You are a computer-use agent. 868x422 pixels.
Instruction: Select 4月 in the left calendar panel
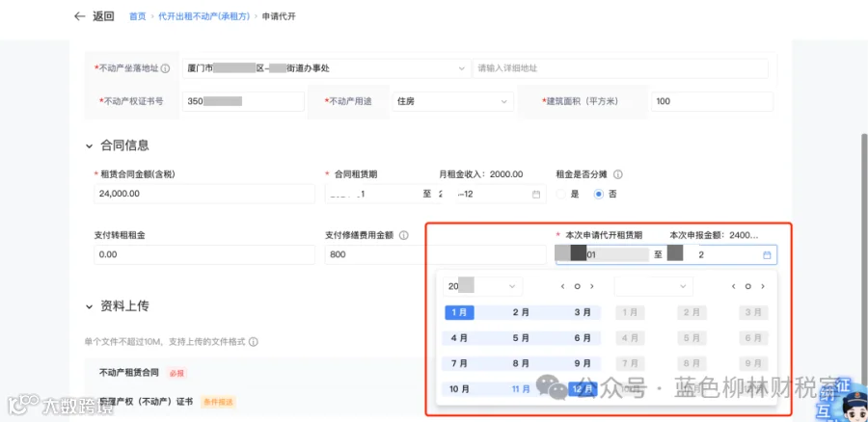[459, 338]
